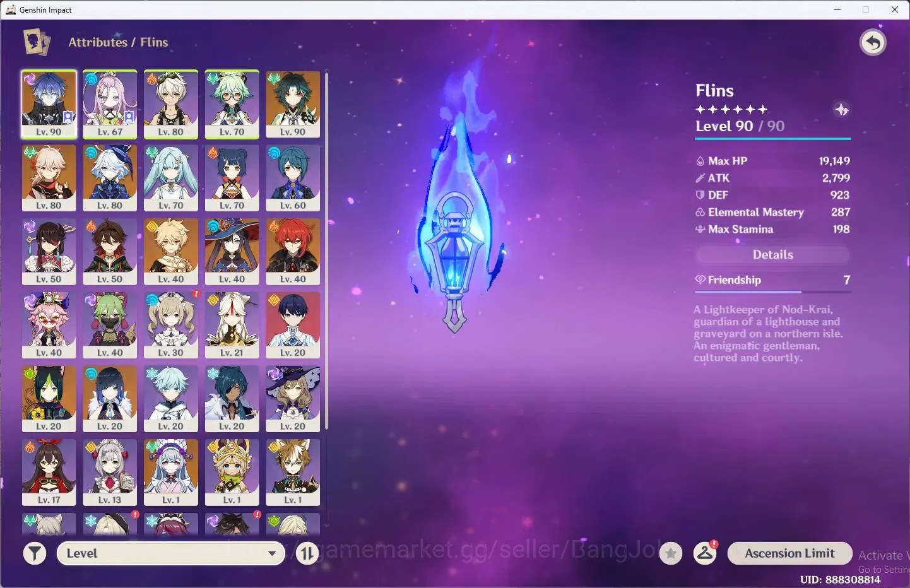Maximize the Genshin Impact window
Image resolution: width=910 pixels, height=588 pixels.
866,9
